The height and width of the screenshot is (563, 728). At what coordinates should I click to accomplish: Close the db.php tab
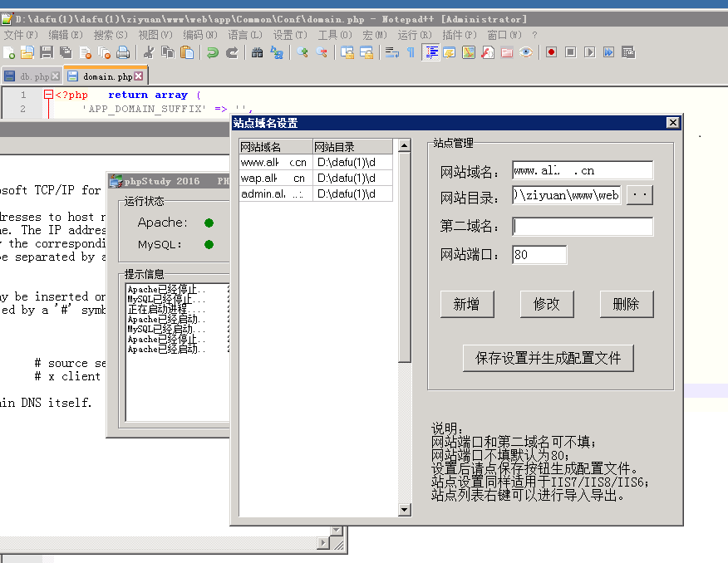[x=55, y=76]
